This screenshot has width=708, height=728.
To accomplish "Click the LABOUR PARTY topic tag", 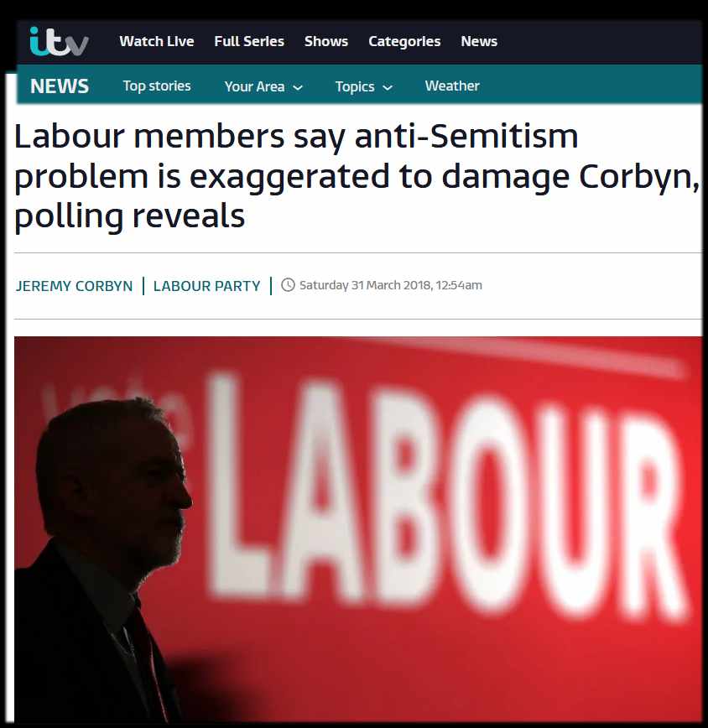I will coord(206,286).
